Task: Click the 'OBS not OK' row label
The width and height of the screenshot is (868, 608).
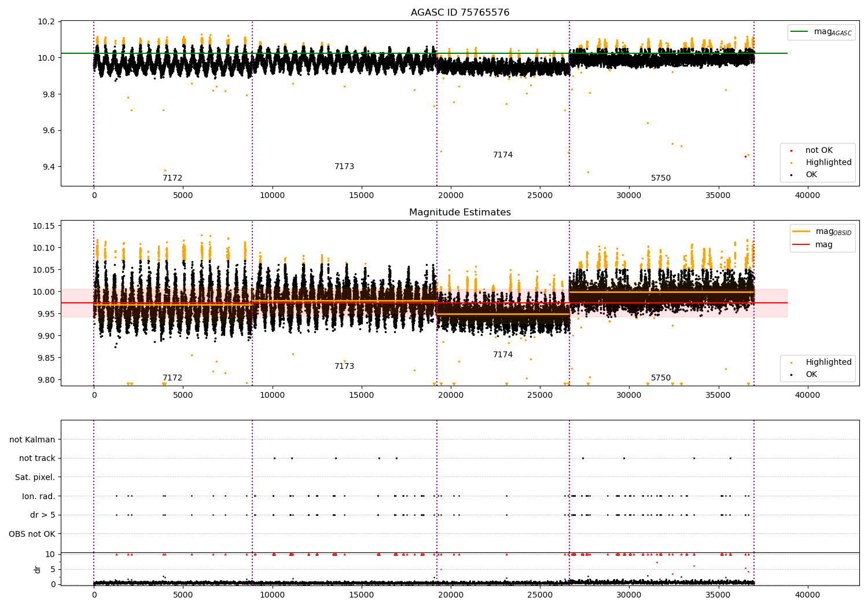Action: [32, 534]
